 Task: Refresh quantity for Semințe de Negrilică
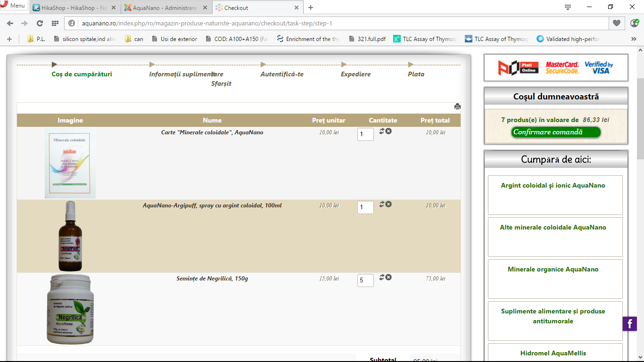[381, 277]
